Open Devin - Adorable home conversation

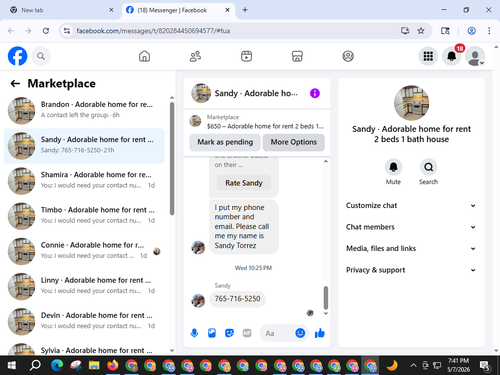coord(84,321)
